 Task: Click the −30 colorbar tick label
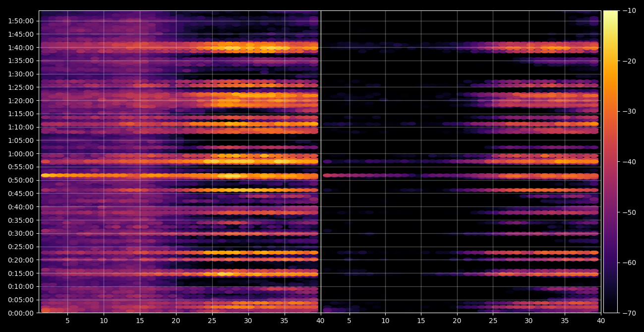tap(629, 111)
